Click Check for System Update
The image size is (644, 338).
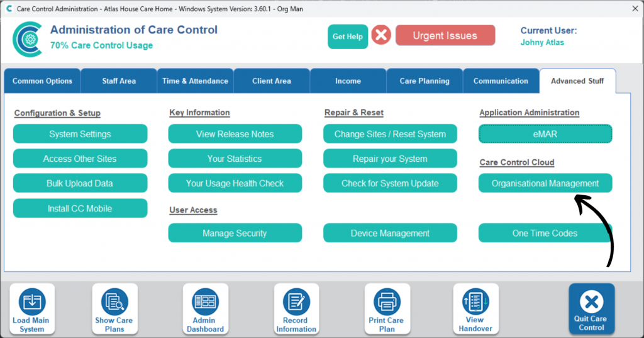pos(390,183)
